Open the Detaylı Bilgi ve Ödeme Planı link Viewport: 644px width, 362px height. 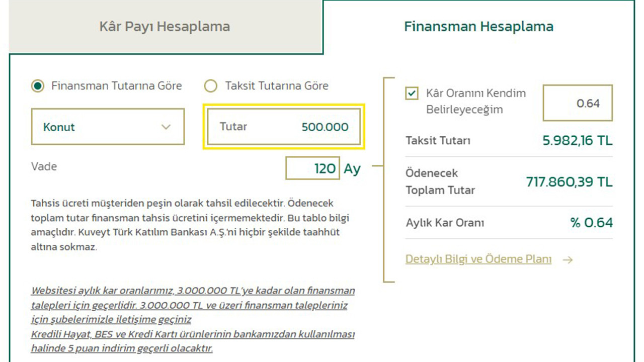click(x=478, y=259)
